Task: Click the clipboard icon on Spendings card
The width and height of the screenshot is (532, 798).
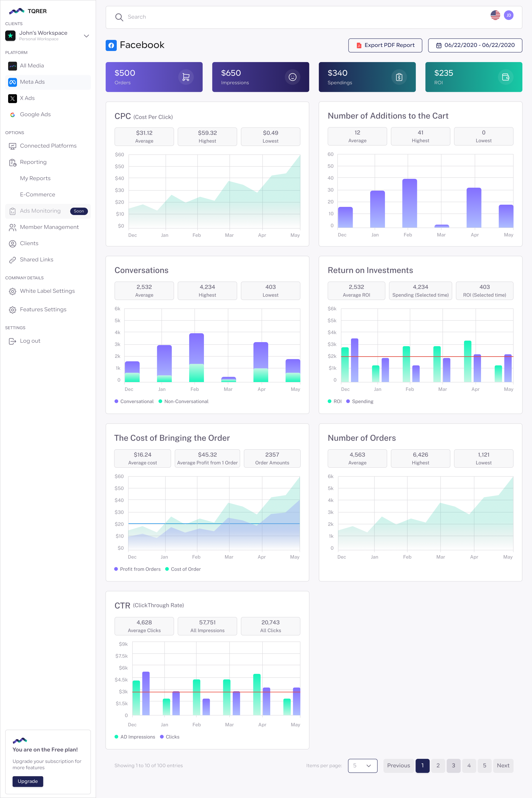Action: point(399,77)
